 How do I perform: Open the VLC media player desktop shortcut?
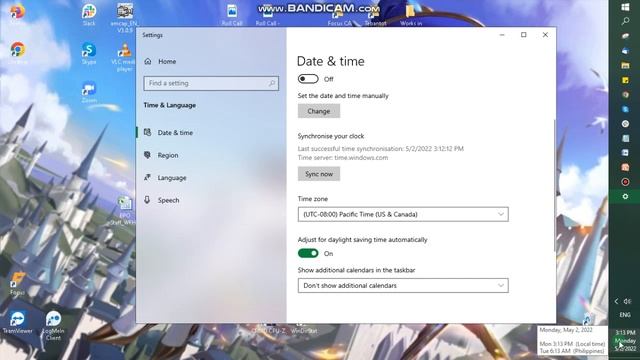pyautogui.click(x=124, y=57)
